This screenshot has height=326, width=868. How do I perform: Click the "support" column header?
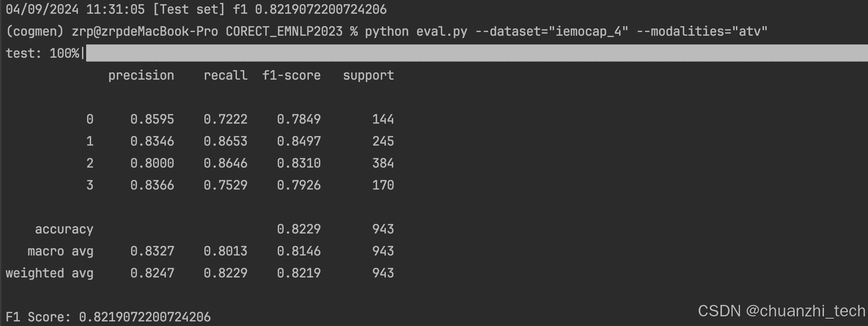(368, 75)
